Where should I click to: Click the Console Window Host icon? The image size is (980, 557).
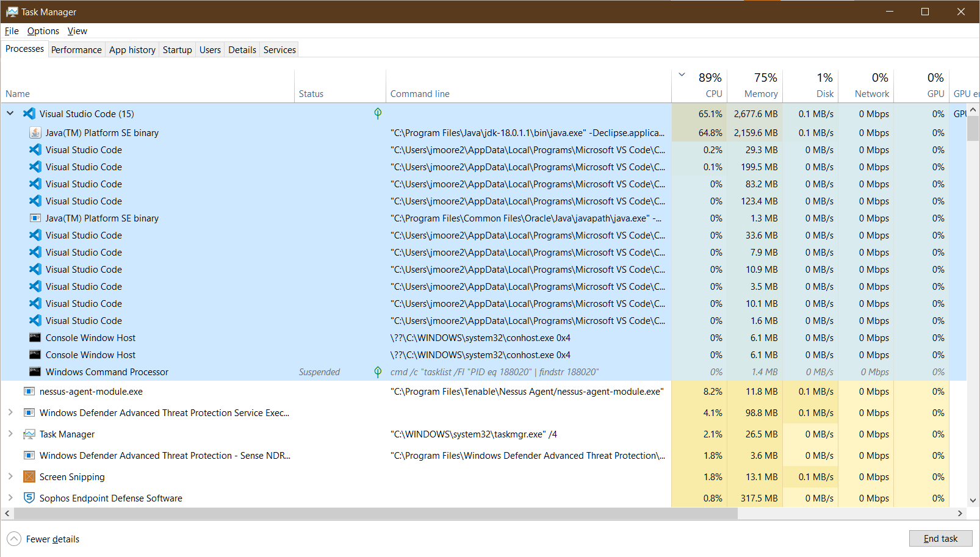coord(35,337)
